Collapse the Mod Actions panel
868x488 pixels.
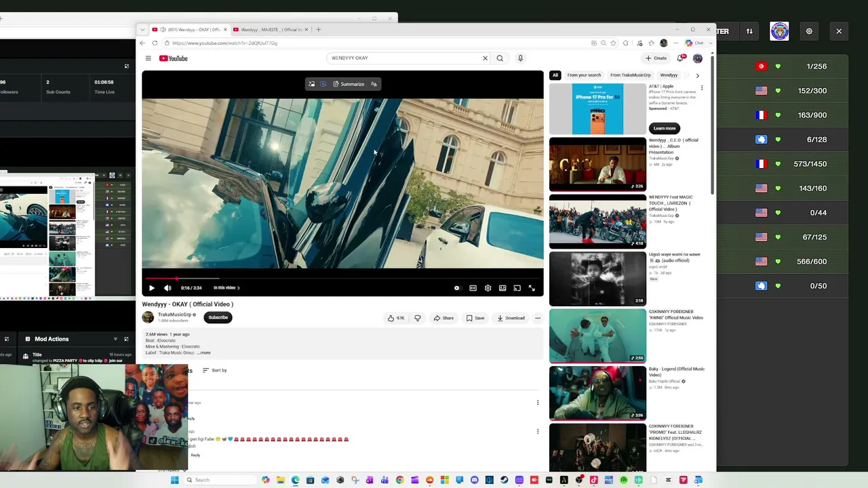click(x=116, y=339)
